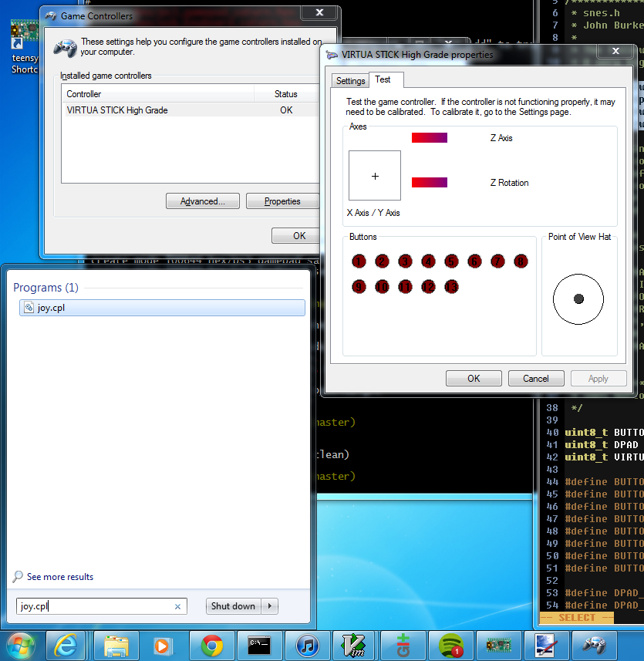The height and width of the screenshot is (661, 644).
Task: Switch to the command prompt taskbar icon
Action: click(x=259, y=646)
